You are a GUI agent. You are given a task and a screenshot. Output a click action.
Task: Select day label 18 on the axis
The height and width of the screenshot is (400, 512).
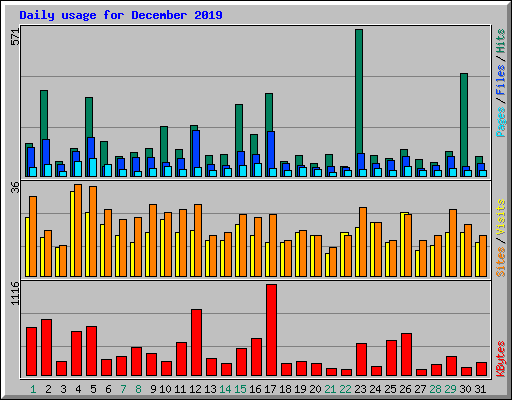coord(285,389)
